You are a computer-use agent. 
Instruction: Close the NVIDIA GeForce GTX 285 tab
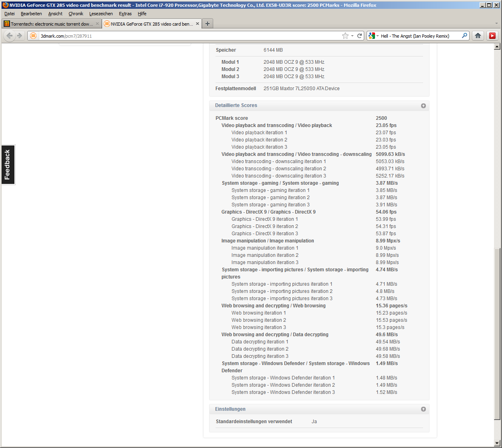[198, 24]
